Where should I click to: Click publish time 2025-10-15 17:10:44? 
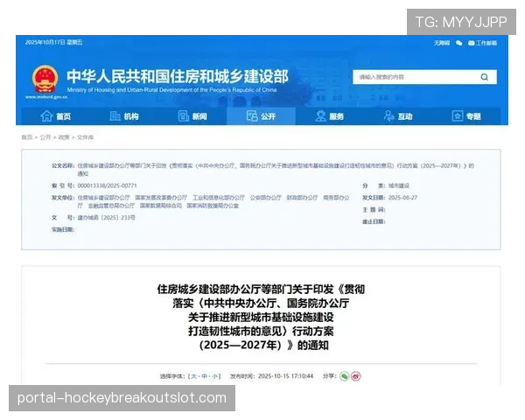(x=285, y=376)
